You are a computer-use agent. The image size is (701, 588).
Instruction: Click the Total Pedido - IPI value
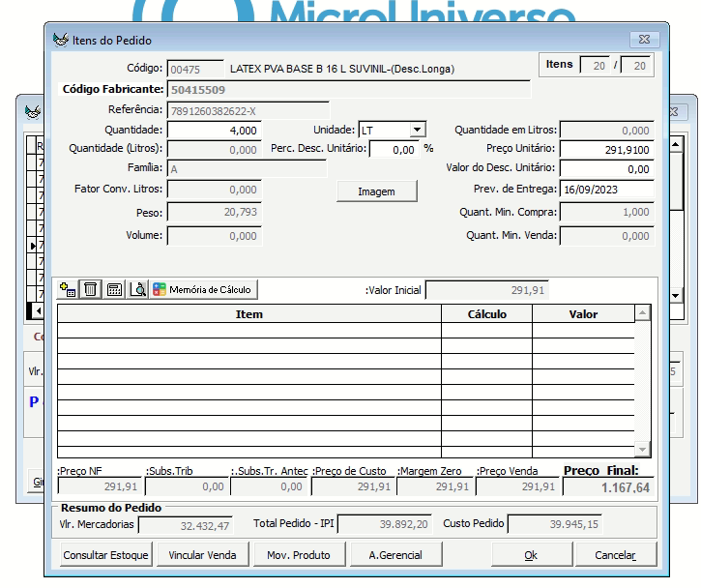(x=385, y=524)
